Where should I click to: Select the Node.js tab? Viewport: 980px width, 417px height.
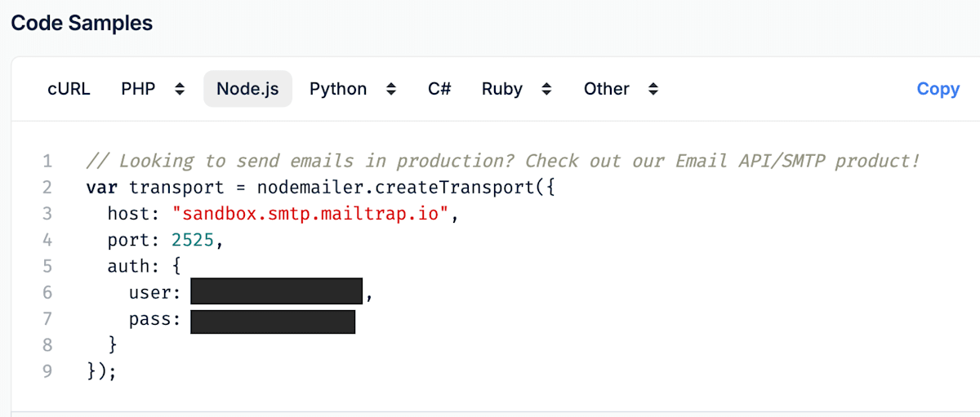click(x=247, y=89)
